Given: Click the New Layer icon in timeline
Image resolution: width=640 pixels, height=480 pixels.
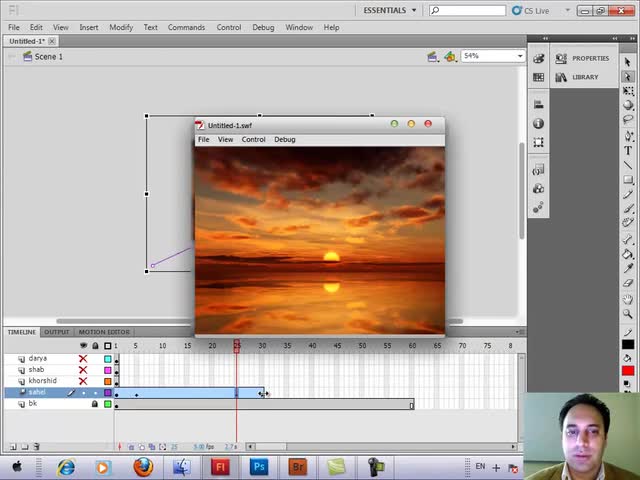Looking at the screenshot, I should click(13, 447).
